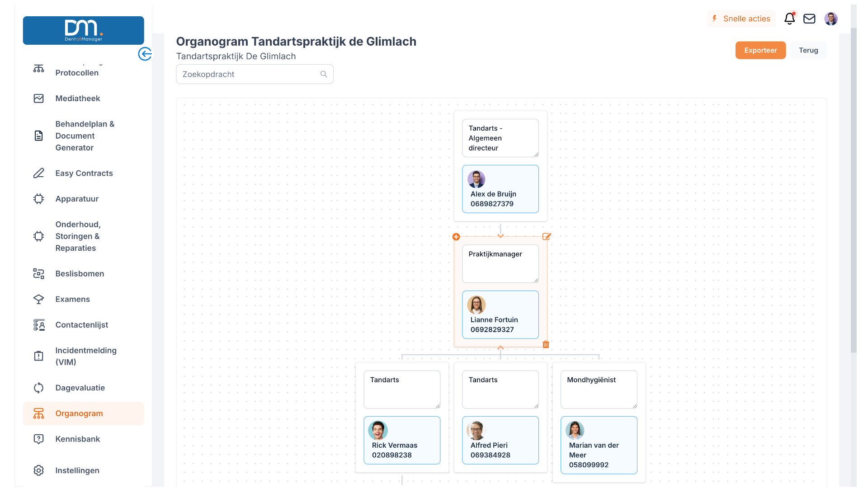Open Snelle acties
This screenshot has height=488, width=868.
click(741, 19)
